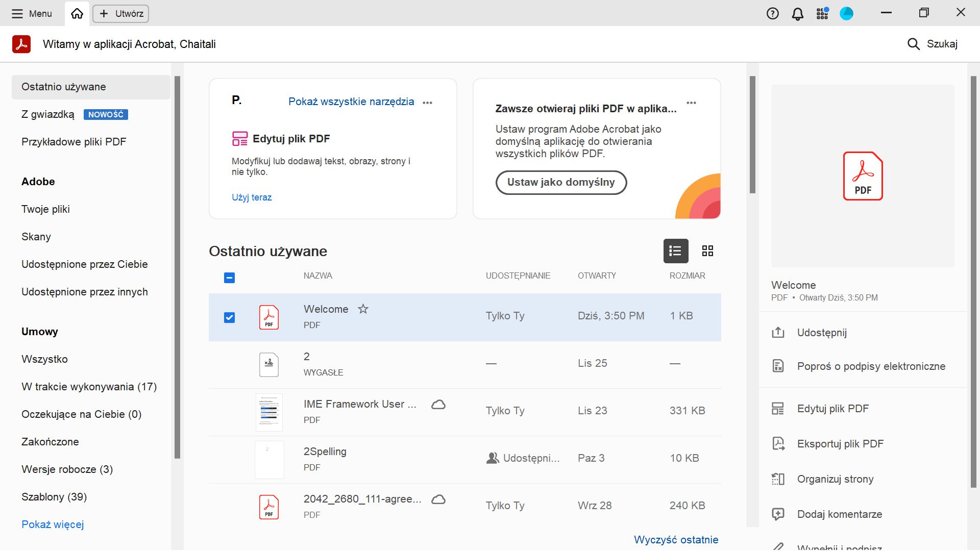
Task: Open the notifications bell
Action: [x=797, y=14]
